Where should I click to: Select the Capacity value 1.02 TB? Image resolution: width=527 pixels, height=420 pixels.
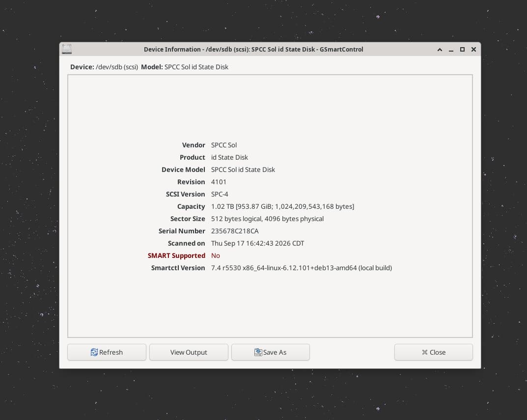(x=283, y=206)
